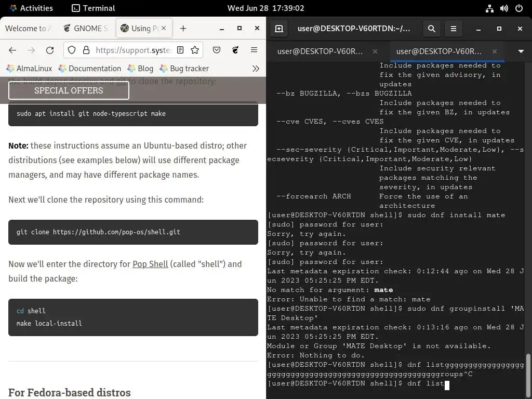Viewport: 532px width, 399px height.
Task: Close the Firefox window
Action: click(x=257, y=29)
